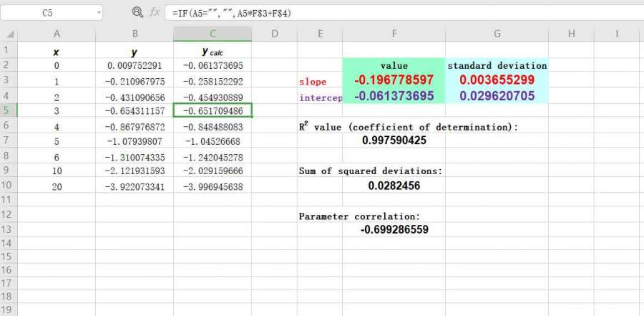Select column C header
This screenshot has height=316, width=644.
(x=213, y=34)
